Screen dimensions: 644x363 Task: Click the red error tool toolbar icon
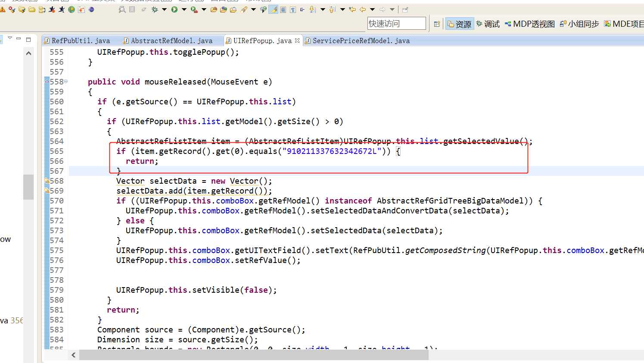pyautogui.click(x=12, y=9)
